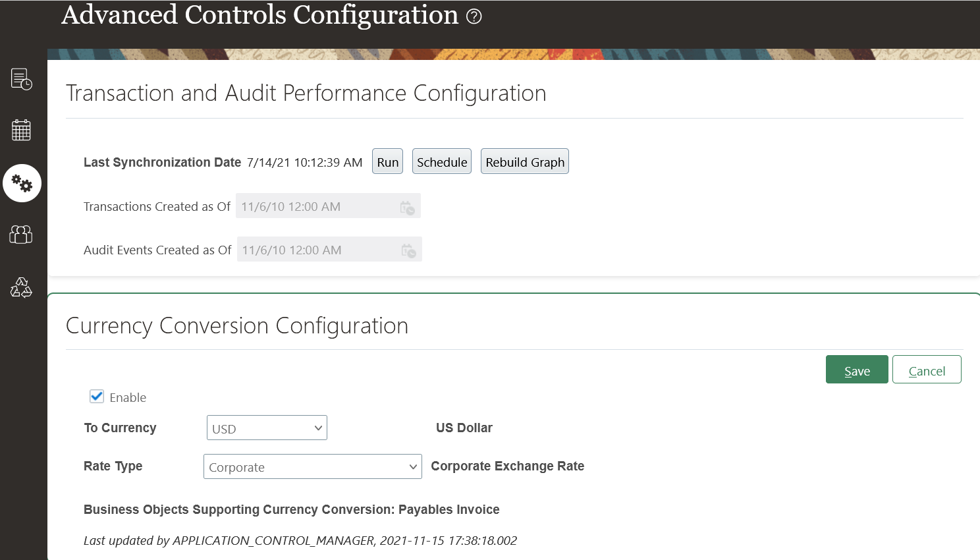Image resolution: width=980 pixels, height=560 pixels.
Task: Open the people group sidebar icon
Action: click(21, 235)
